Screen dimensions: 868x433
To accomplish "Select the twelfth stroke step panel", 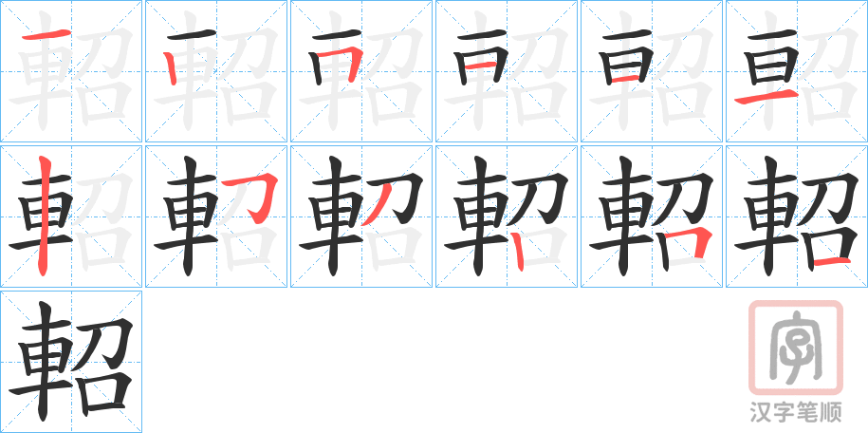I will pos(797,216).
